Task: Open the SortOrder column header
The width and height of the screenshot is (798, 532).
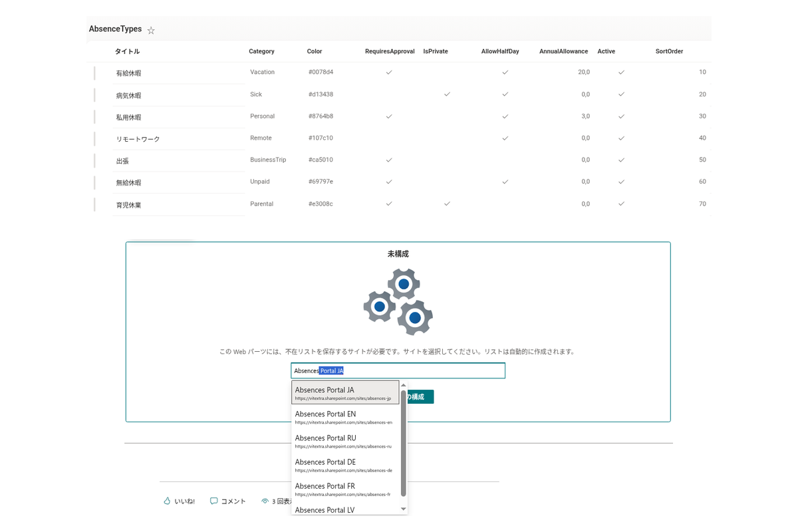Action: pos(669,51)
